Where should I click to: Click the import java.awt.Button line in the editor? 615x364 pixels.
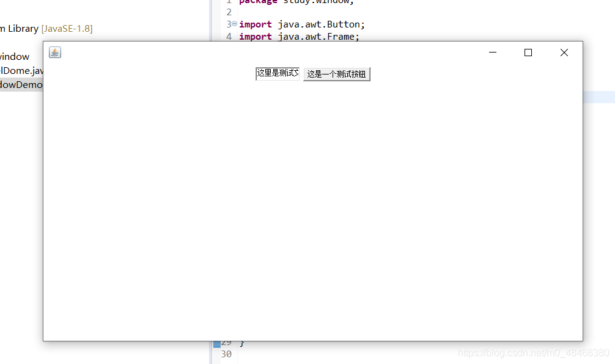(301, 24)
